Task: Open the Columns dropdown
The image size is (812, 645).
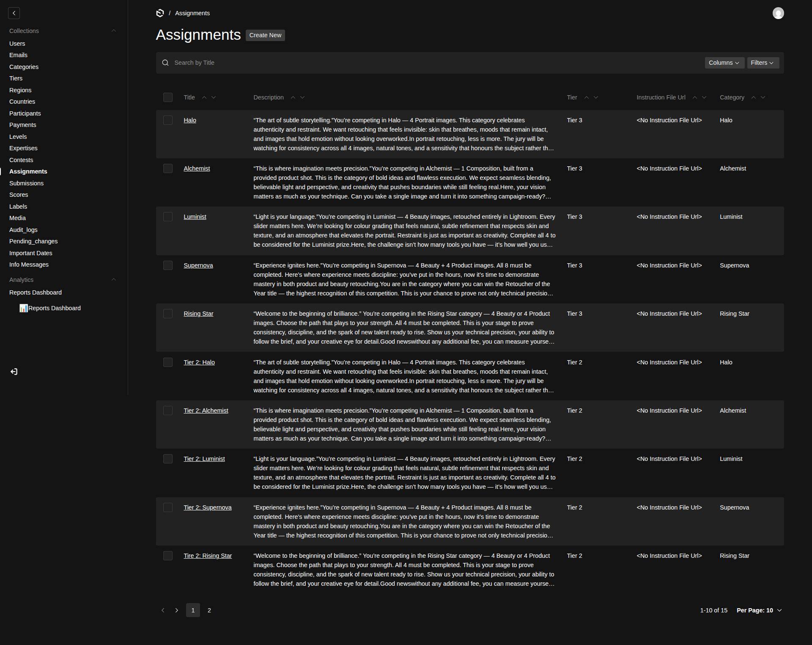Action: pos(724,63)
